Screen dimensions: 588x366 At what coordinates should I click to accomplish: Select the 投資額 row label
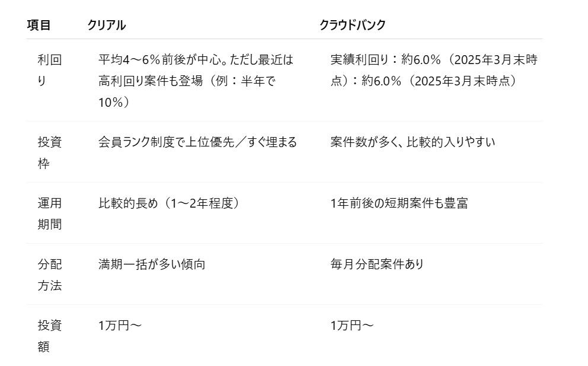(x=49, y=336)
